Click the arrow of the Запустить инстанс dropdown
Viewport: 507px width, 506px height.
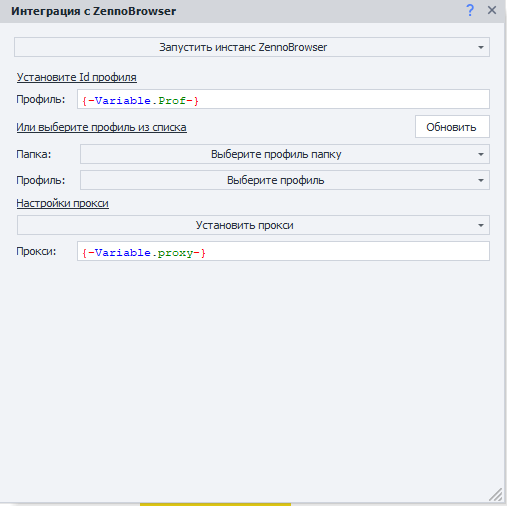[x=481, y=47]
